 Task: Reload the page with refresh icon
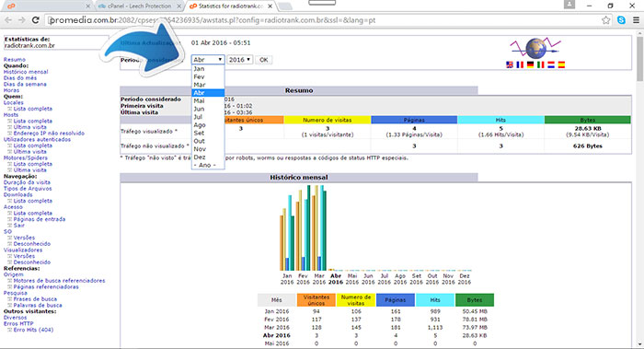pos(36,20)
